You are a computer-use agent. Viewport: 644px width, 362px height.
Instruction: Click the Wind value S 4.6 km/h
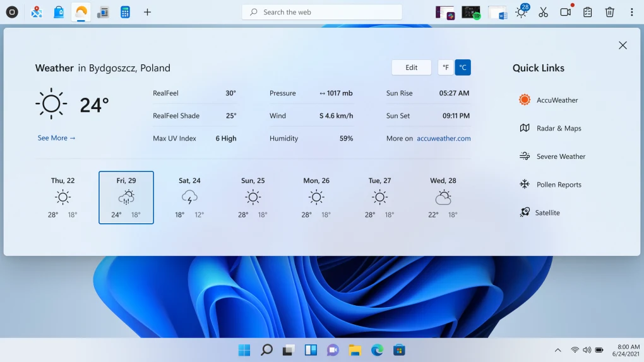(336, 116)
